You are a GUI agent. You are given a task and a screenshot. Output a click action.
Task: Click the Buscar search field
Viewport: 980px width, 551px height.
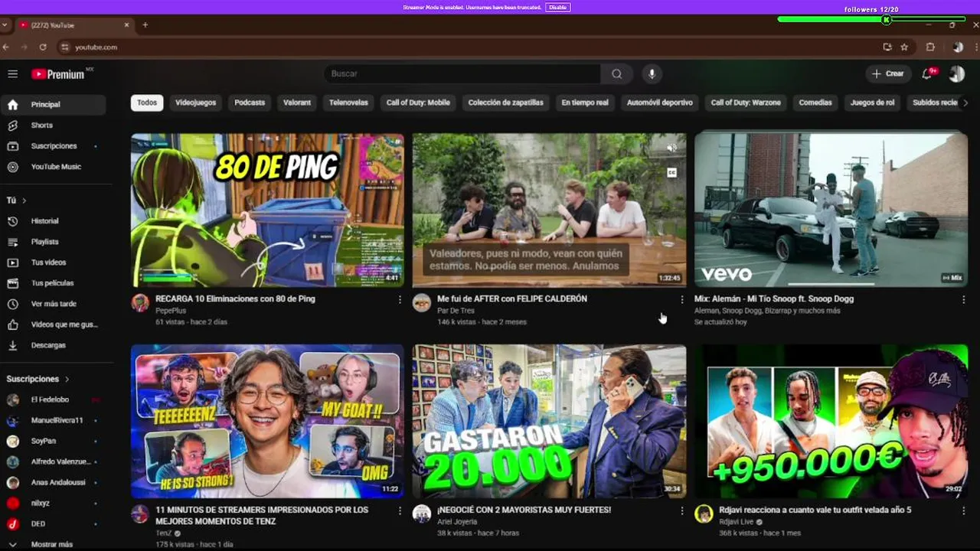point(463,73)
